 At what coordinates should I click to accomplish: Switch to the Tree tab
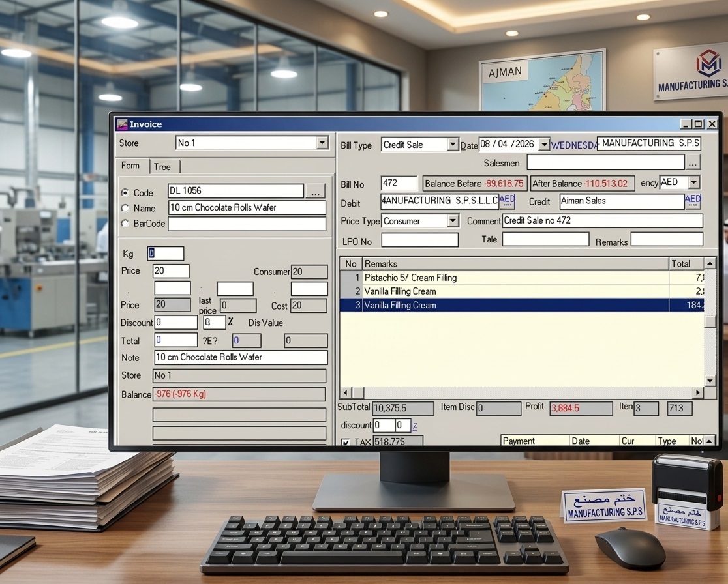point(162,166)
